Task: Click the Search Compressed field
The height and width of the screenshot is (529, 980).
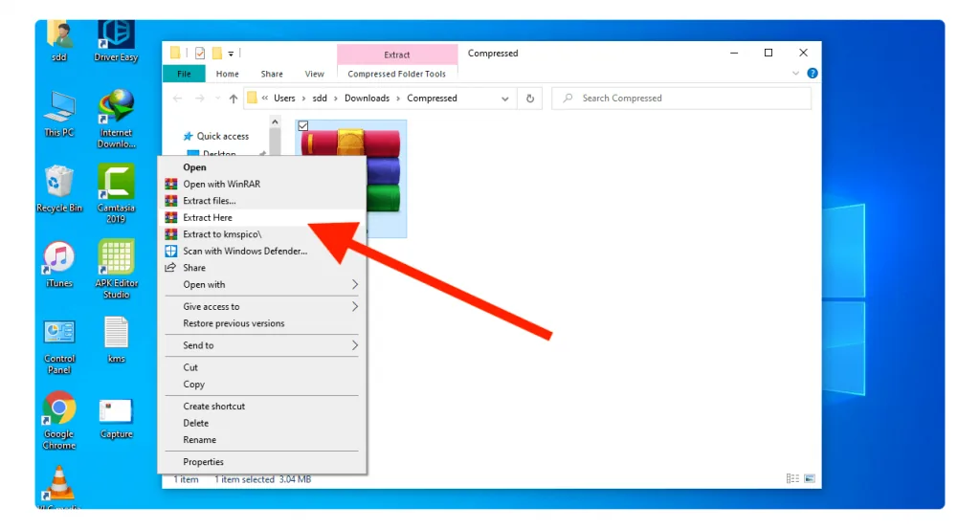Action: coord(681,99)
